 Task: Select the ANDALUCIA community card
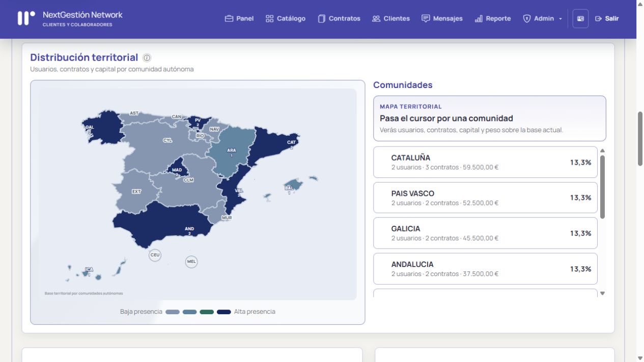(485, 268)
